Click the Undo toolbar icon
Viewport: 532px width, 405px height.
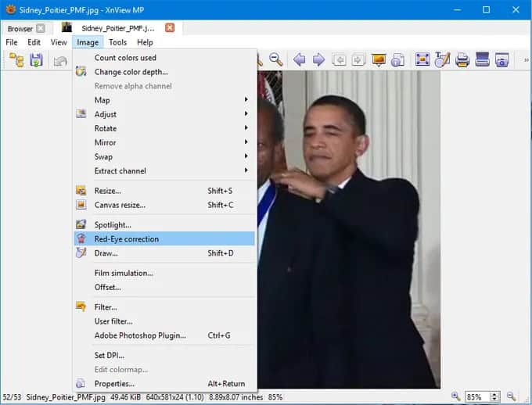(60, 61)
